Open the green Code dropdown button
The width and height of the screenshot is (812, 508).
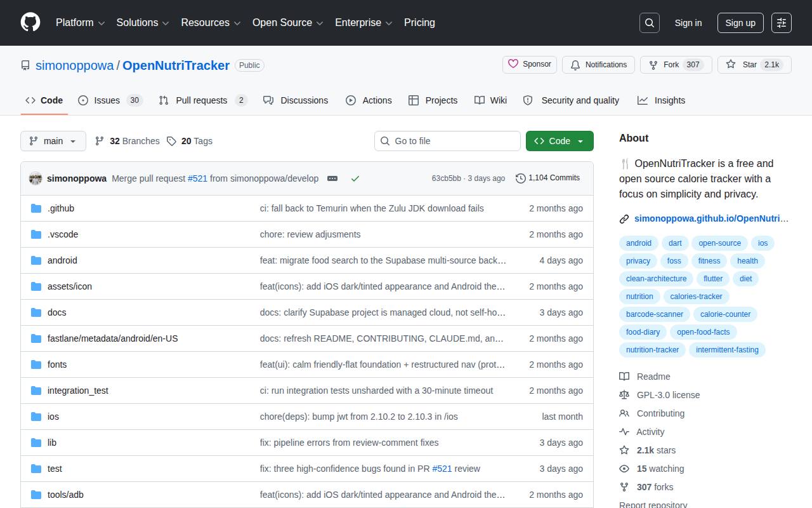(560, 141)
